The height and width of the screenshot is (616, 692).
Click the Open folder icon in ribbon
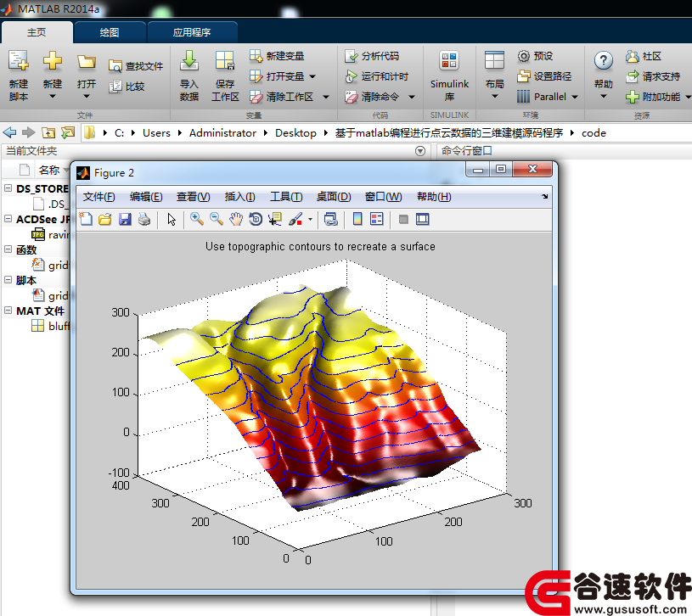coord(86,61)
